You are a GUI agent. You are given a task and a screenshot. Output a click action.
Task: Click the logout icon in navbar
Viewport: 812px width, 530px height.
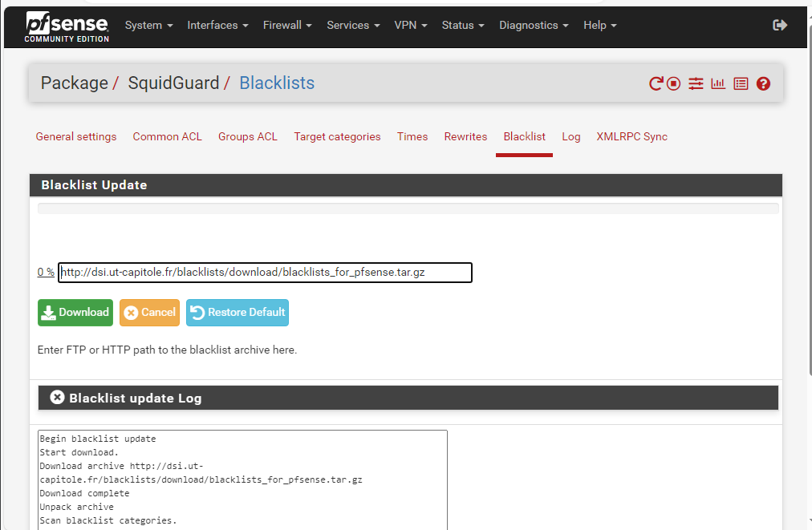pyautogui.click(x=780, y=26)
